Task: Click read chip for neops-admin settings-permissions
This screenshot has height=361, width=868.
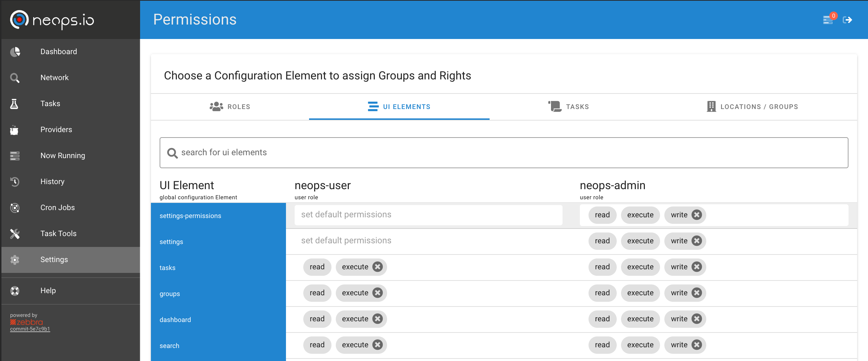Action: [602, 215]
